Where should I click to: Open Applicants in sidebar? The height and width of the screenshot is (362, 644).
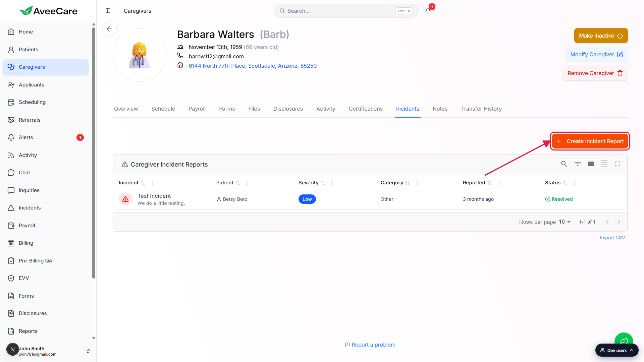46,85
